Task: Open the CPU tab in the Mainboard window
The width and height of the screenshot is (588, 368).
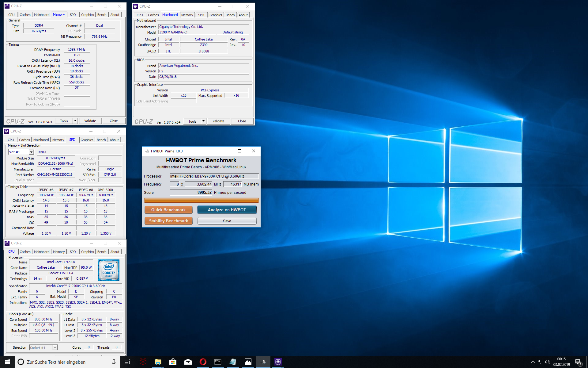Action: [x=140, y=15]
